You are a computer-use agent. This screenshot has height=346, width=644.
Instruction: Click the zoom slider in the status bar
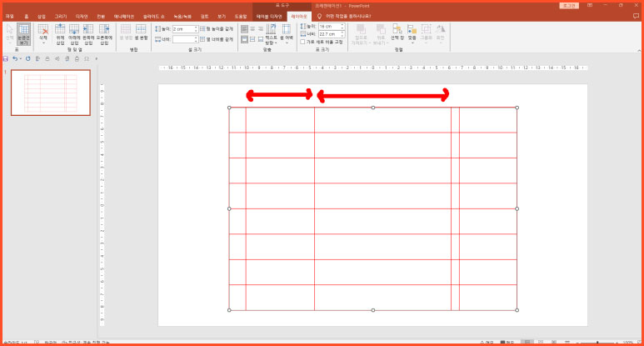pyautogui.click(x=597, y=343)
